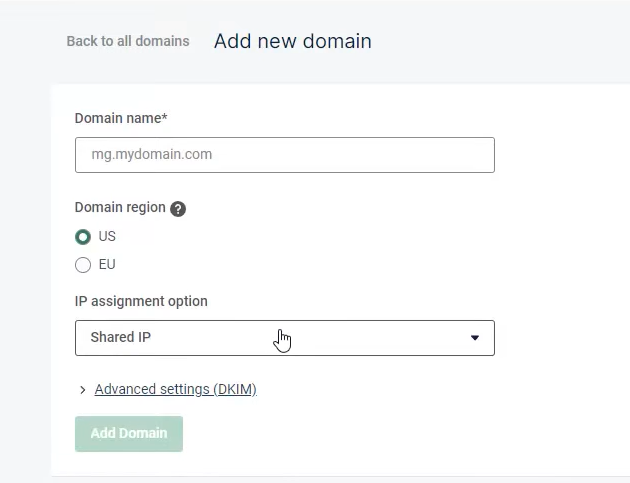Go back to all domains
Viewport: 630px width, 483px height.
pos(128,41)
